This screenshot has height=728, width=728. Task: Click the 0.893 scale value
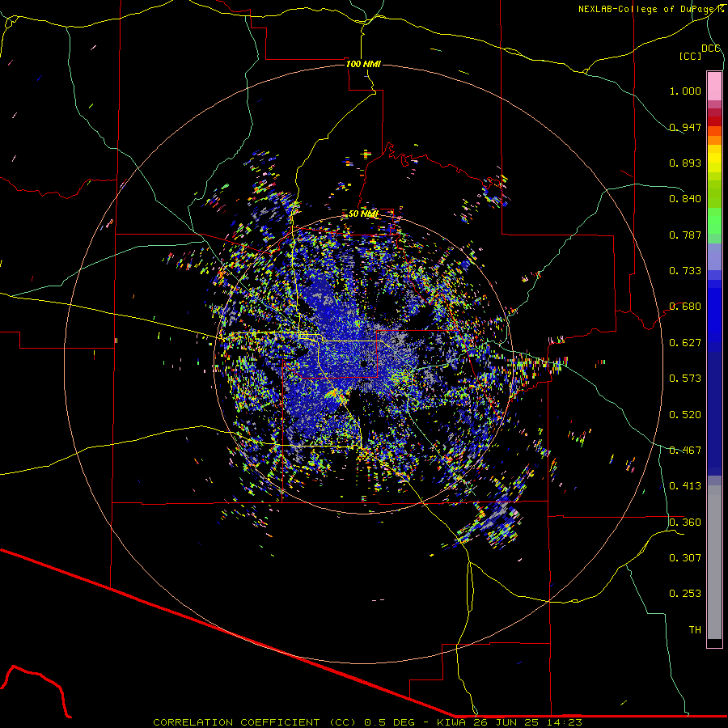coord(685,163)
